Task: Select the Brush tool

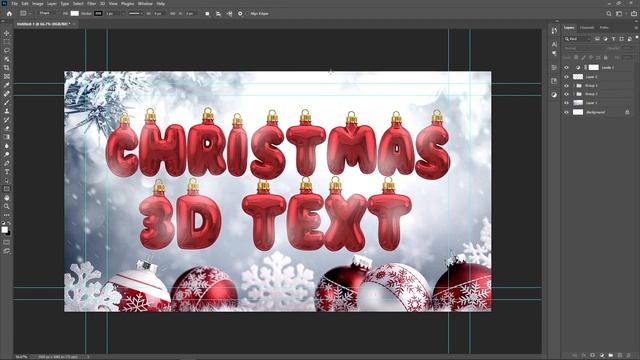Action: point(7,102)
